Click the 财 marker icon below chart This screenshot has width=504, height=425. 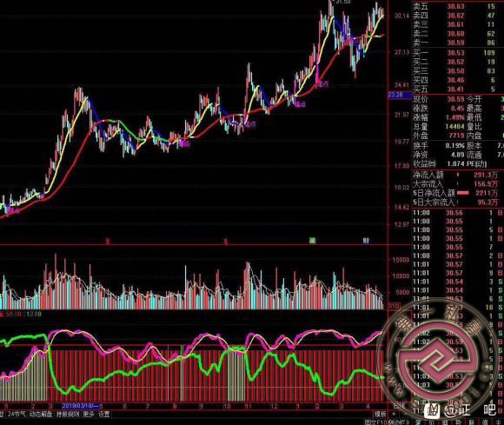[366, 240]
